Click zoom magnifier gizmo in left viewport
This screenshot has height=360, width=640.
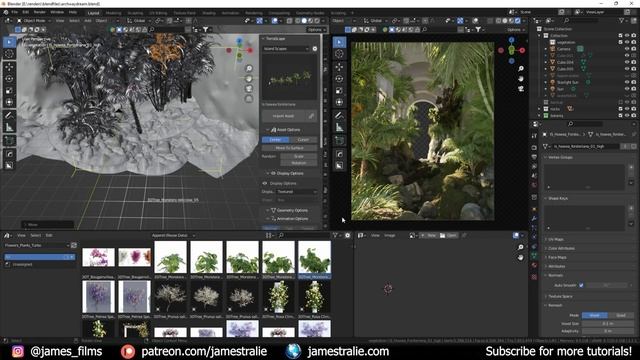coord(249,68)
